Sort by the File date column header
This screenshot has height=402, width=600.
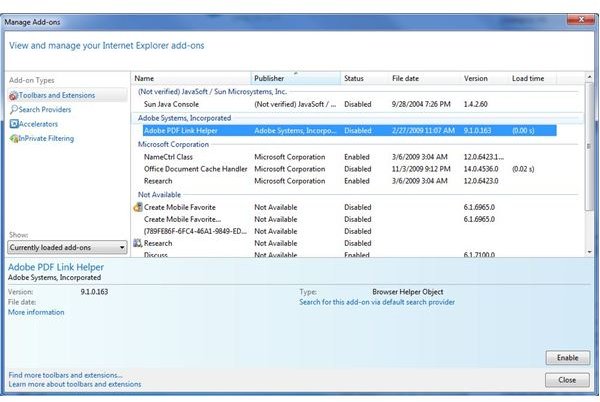tap(424, 78)
